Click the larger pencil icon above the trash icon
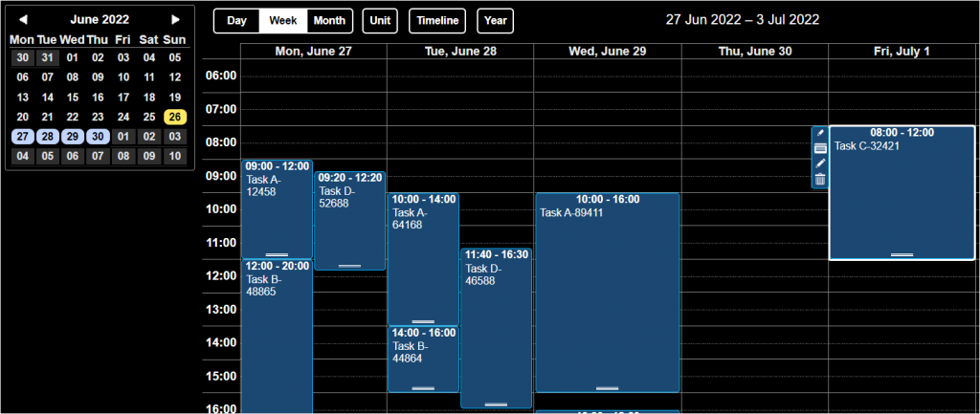The image size is (980, 414). (x=820, y=163)
